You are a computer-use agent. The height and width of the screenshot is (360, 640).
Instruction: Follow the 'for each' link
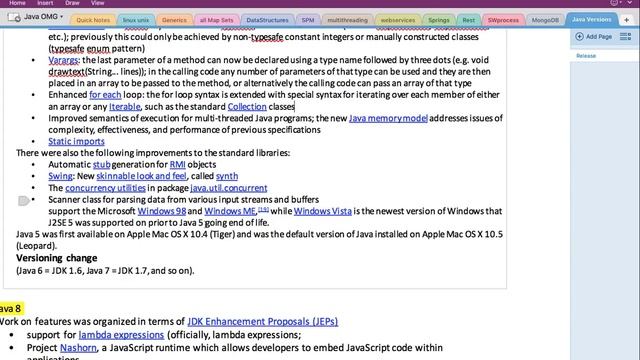pos(105,95)
